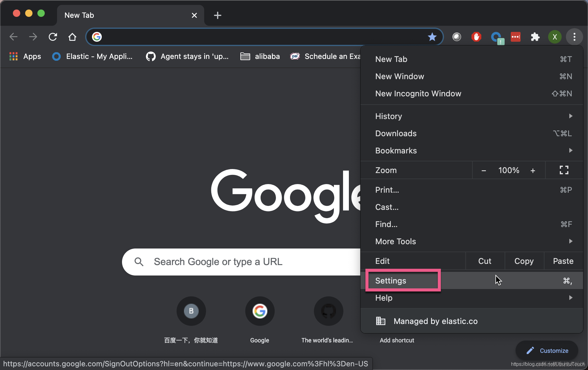Screen dimensions: 588x370
Task: Increase zoom with the plus button
Action: point(533,170)
